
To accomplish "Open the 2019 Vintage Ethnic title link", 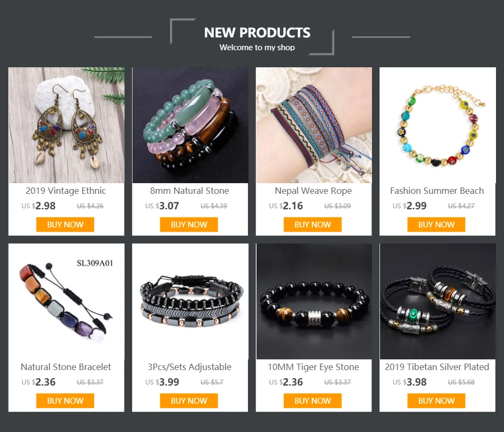I will [x=66, y=191].
